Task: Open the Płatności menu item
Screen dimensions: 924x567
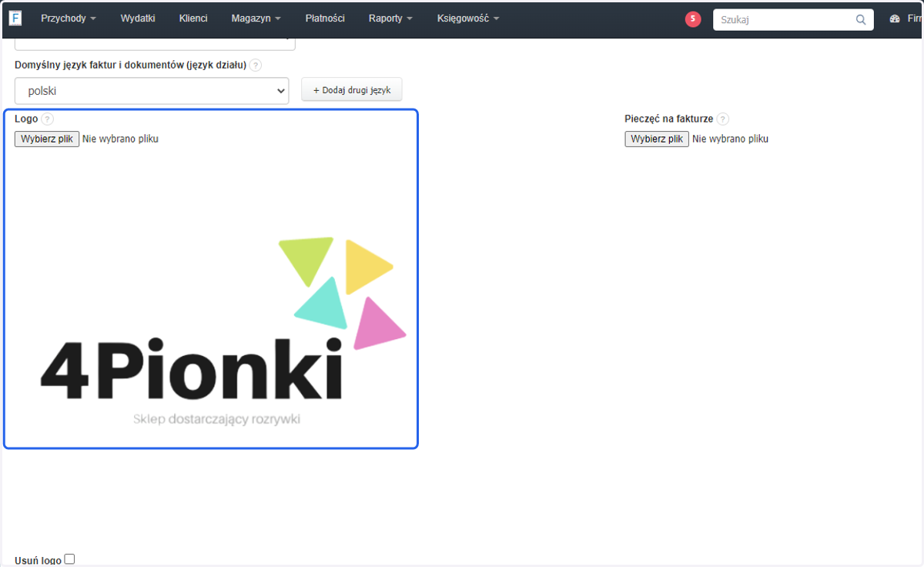Action: tap(325, 18)
